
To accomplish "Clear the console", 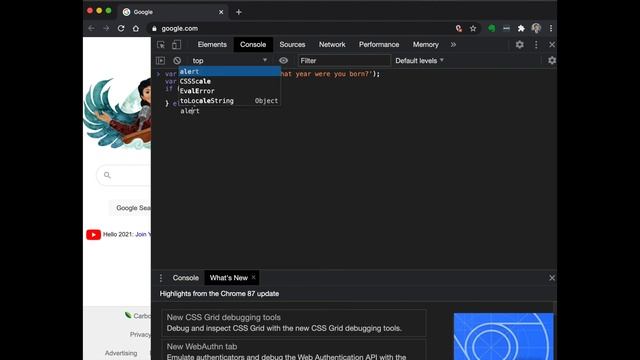I will click(177, 60).
